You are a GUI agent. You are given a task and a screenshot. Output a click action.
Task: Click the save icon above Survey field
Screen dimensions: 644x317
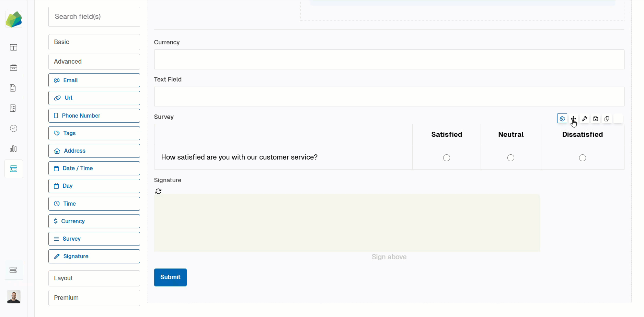[x=596, y=119]
